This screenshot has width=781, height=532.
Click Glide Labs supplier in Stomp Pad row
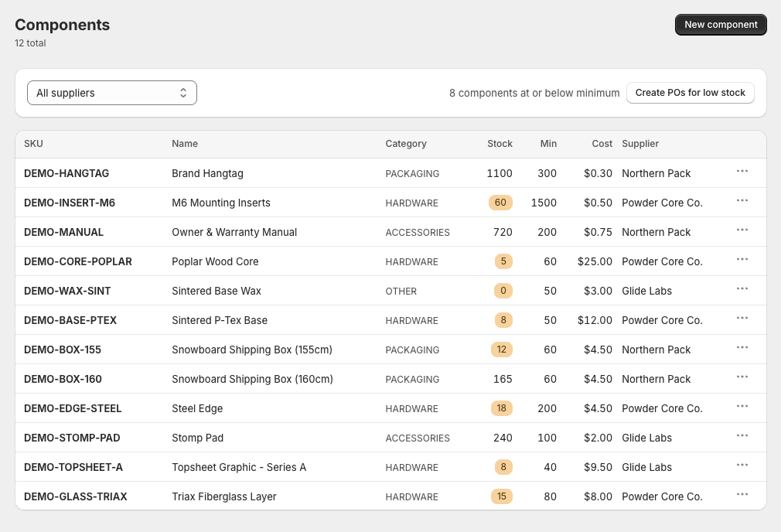(x=647, y=438)
